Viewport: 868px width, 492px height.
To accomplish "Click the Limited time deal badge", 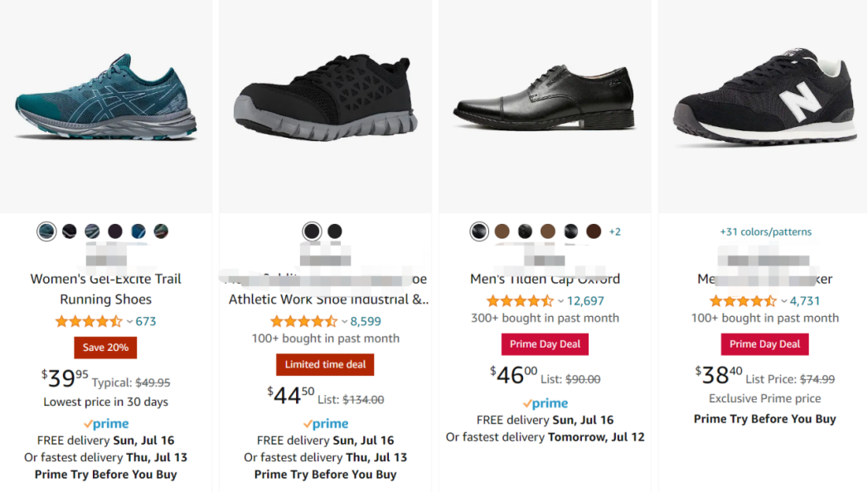I will pyautogui.click(x=325, y=365).
